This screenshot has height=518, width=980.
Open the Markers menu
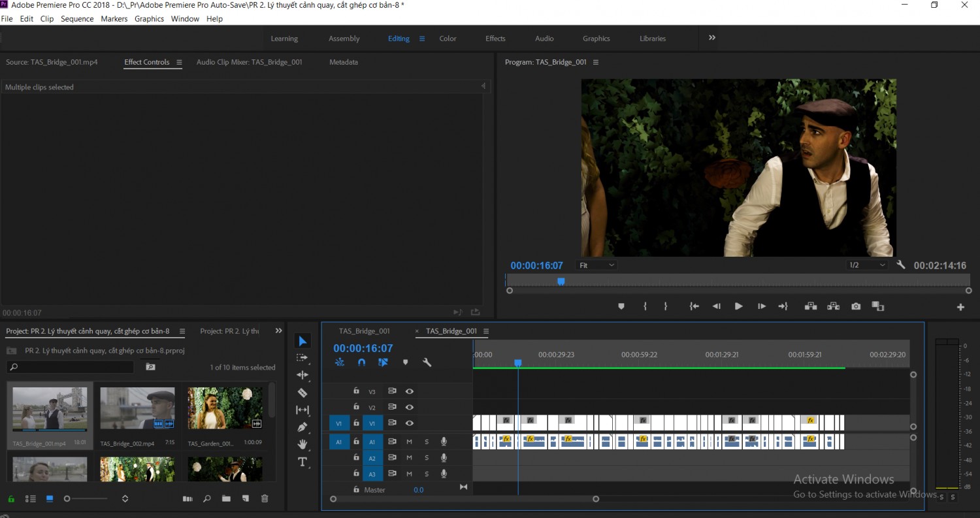tap(114, 19)
